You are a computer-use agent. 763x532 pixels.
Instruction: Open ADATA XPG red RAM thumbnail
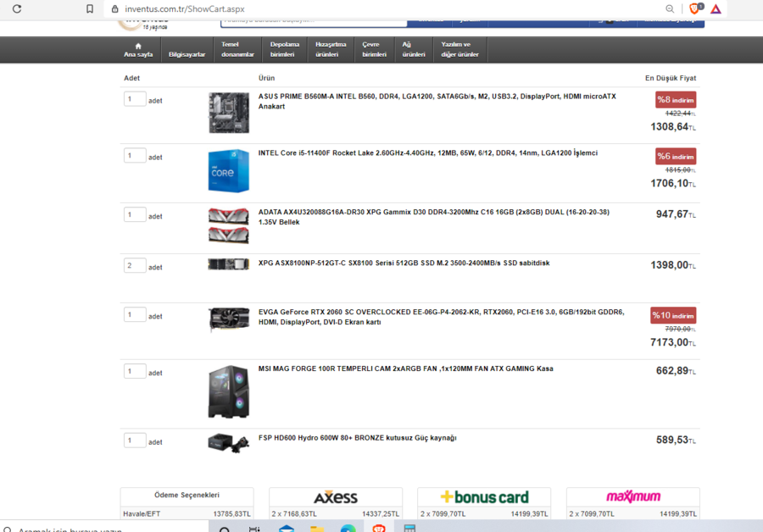(x=229, y=225)
